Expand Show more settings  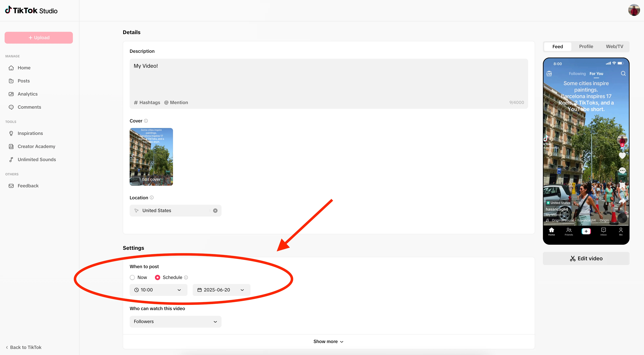tap(329, 341)
